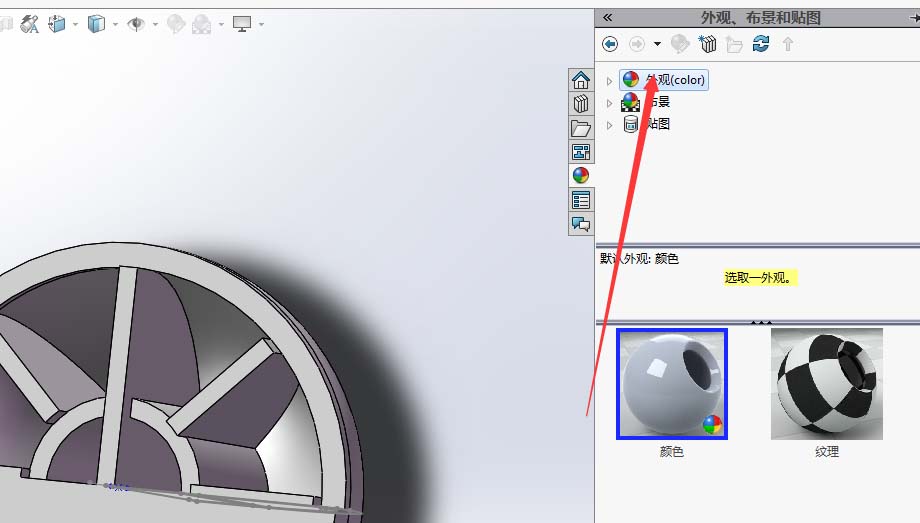Image resolution: width=920 pixels, height=523 pixels.
Task: Select the 纹理 checkered appearance thumbnail
Action: pos(827,384)
